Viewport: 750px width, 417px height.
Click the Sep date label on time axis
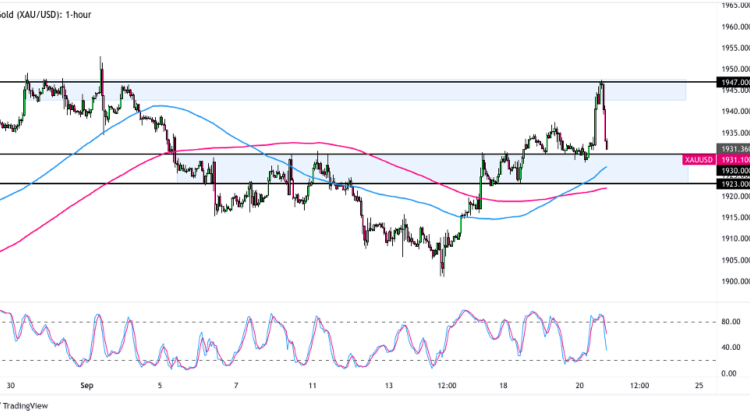87,385
